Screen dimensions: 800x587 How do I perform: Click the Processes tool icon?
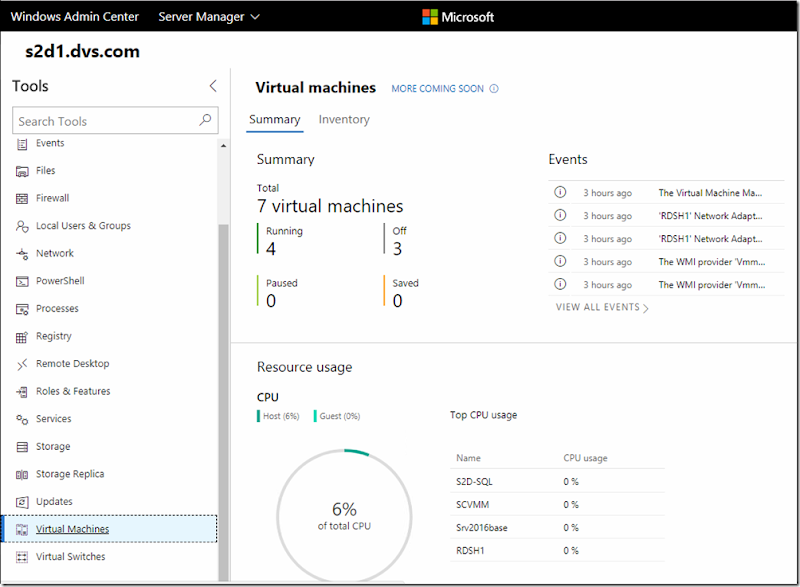pyautogui.click(x=22, y=309)
